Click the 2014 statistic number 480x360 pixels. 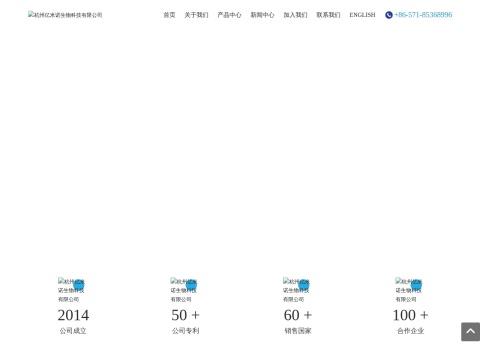click(73, 315)
